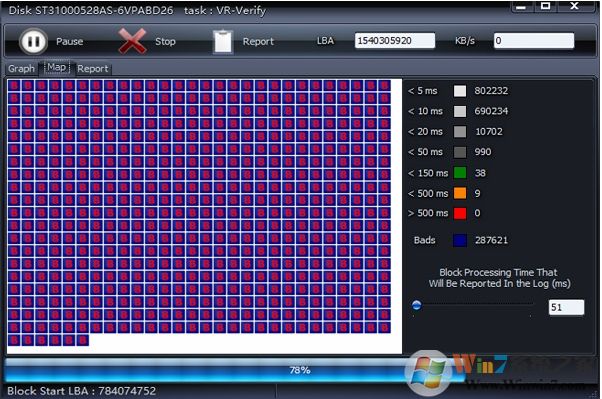Maximize the window

546,6
